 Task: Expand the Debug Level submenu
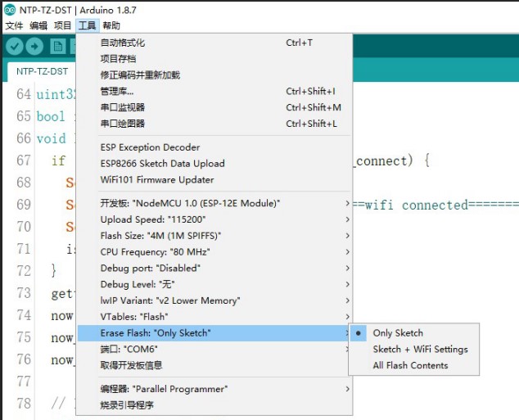(214, 284)
